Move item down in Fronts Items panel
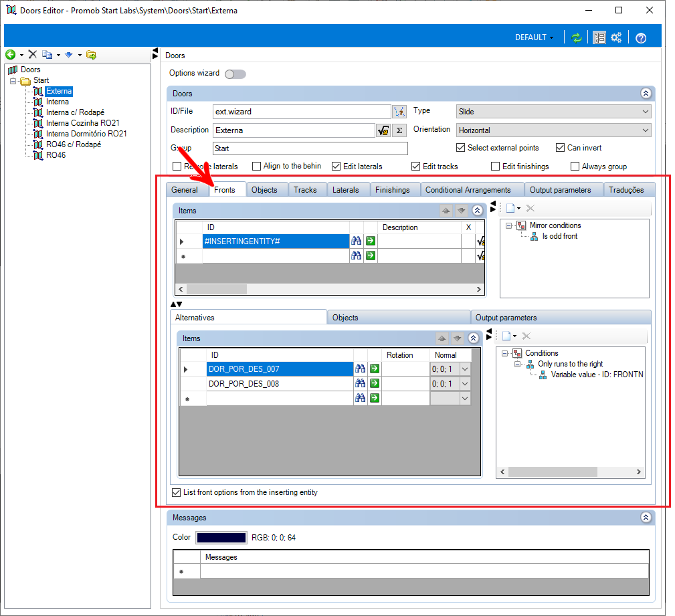This screenshot has height=616, width=675. coord(461,211)
